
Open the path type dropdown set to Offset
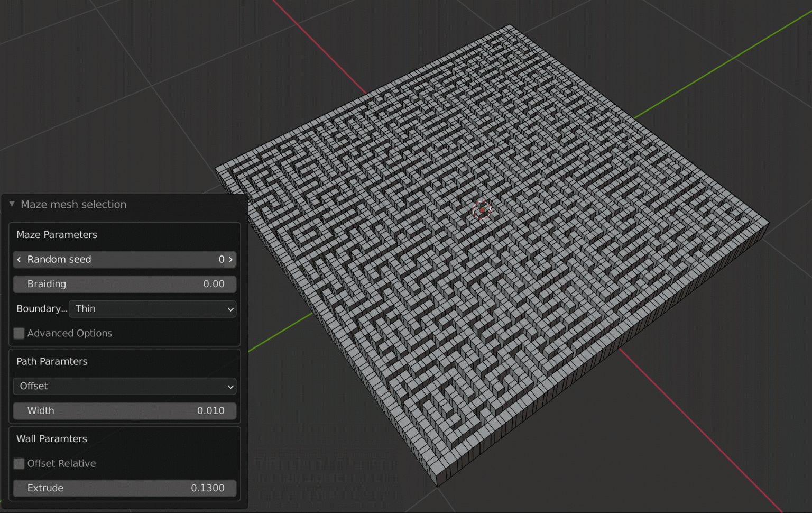pos(125,386)
